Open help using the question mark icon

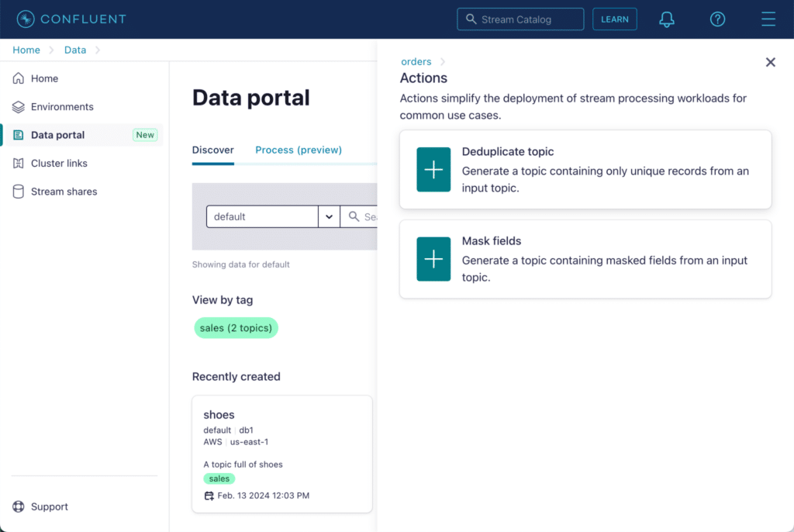pos(717,19)
